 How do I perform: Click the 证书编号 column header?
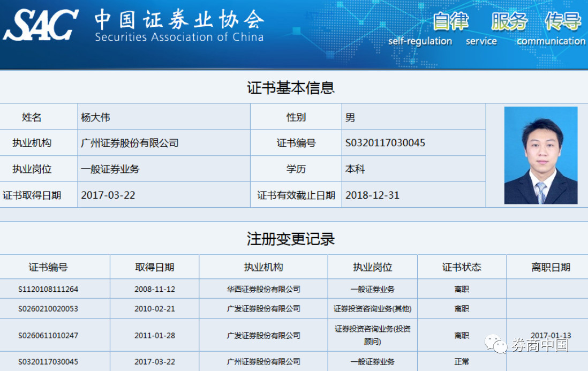click(x=48, y=267)
